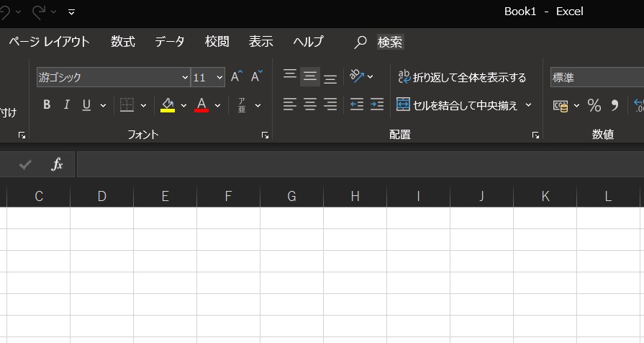Screen dimensions: 644x343
Task: Open 表示 tab
Action: 260,42
